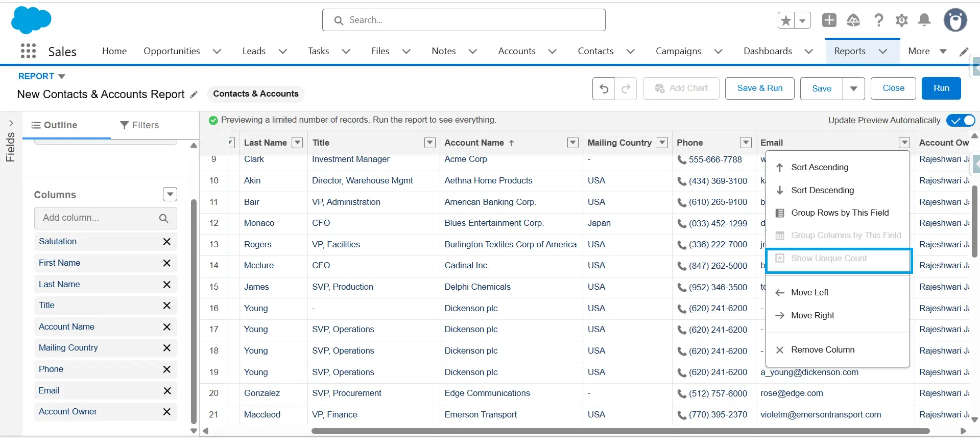Switch to the Outline tab

[x=54, y=125]
